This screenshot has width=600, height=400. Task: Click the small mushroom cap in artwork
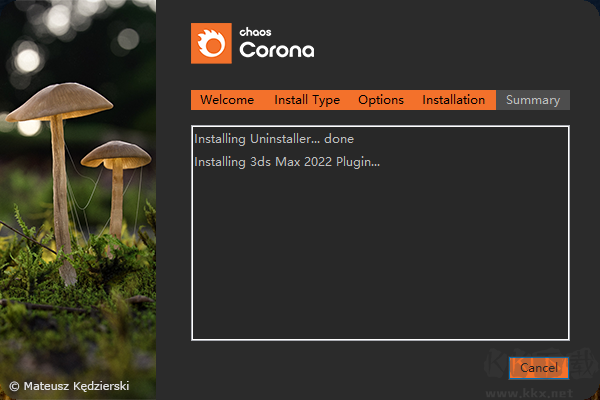point(115,153)
